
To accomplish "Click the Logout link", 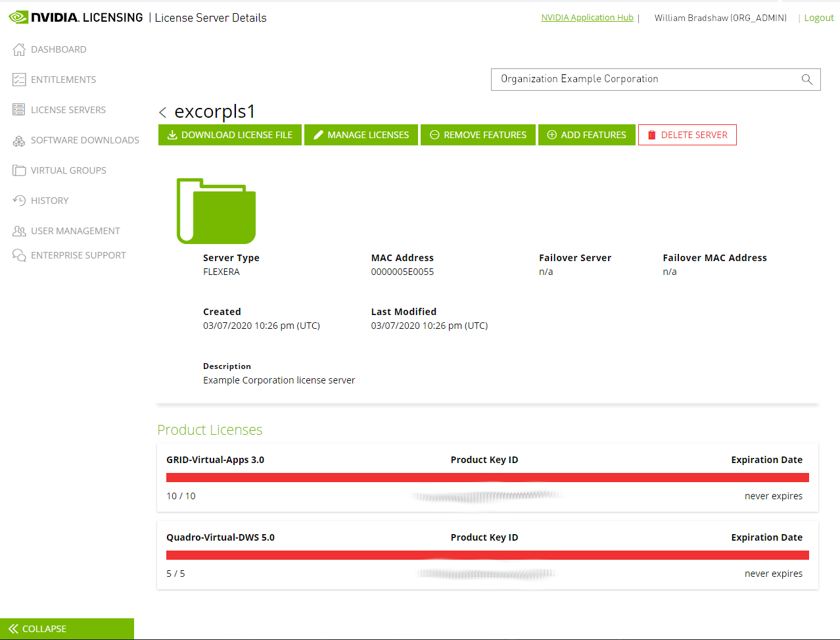I will (818, 17).
